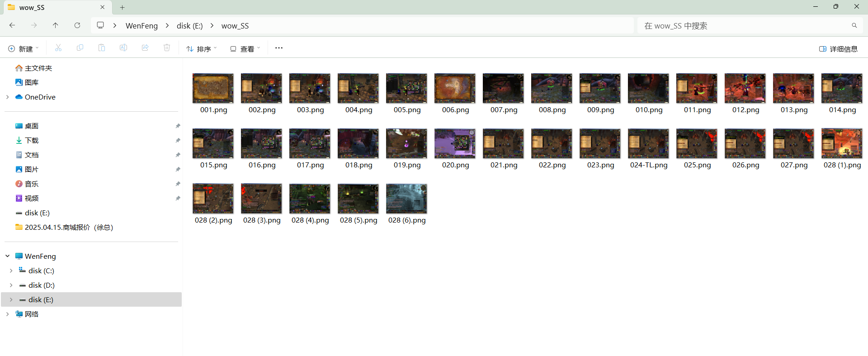
Task: Click the PC monitor icon in address bar
Action: (x=100, y=25)
